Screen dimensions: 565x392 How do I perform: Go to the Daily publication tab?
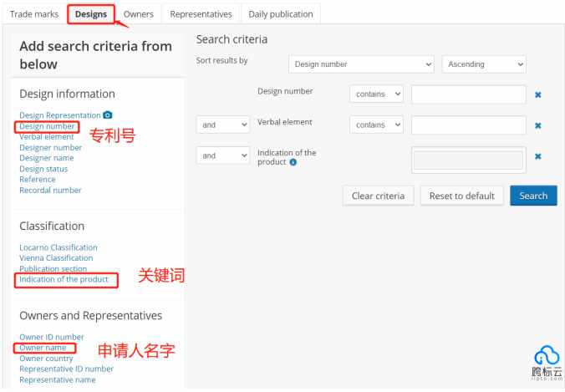(x=281, y=14)
